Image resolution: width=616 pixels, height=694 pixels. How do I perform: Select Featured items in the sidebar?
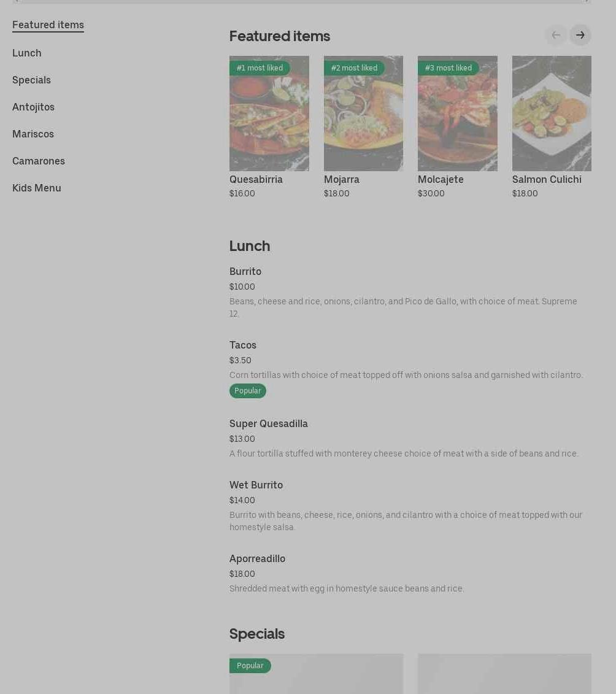[48, 25]
